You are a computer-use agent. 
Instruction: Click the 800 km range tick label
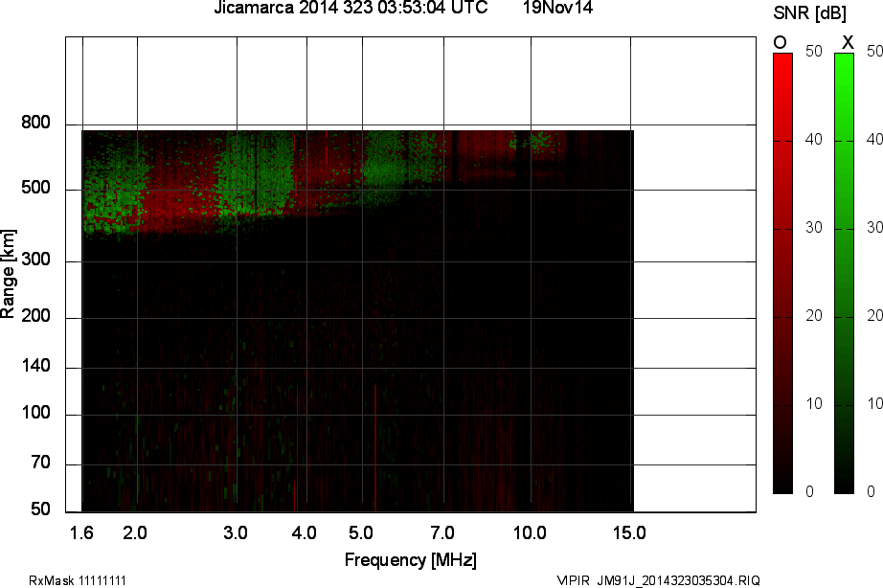click(36, 123)
